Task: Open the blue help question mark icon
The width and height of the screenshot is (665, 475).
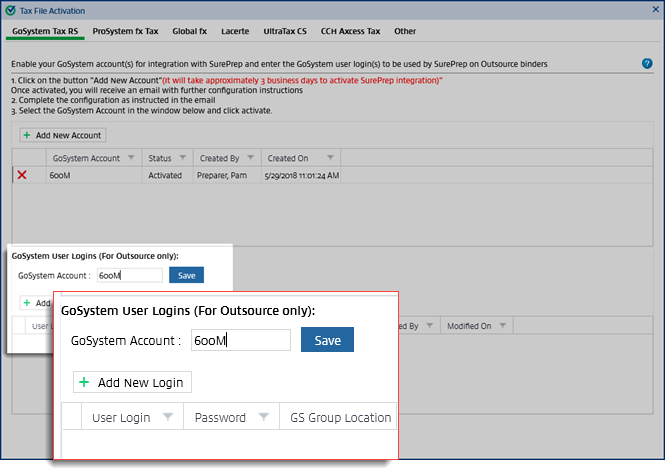Action: pos(647,64)
